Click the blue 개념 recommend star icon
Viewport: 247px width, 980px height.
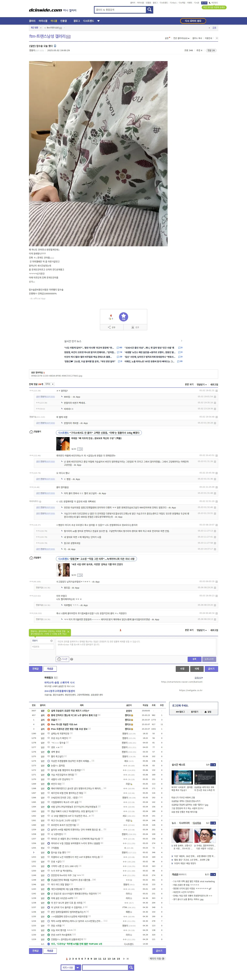124,317
